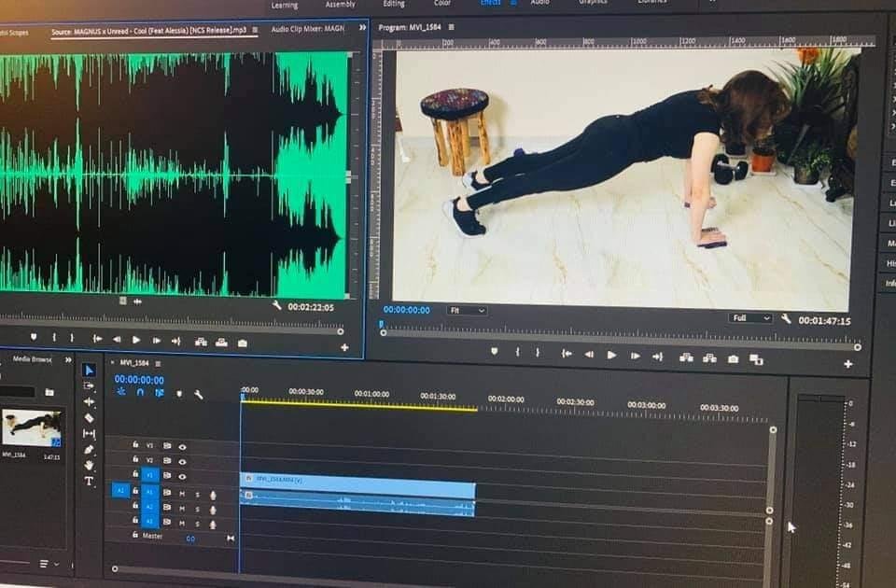896x588 pixels.
Task: Toggle output eye for top V3 track
Action: 182,447
